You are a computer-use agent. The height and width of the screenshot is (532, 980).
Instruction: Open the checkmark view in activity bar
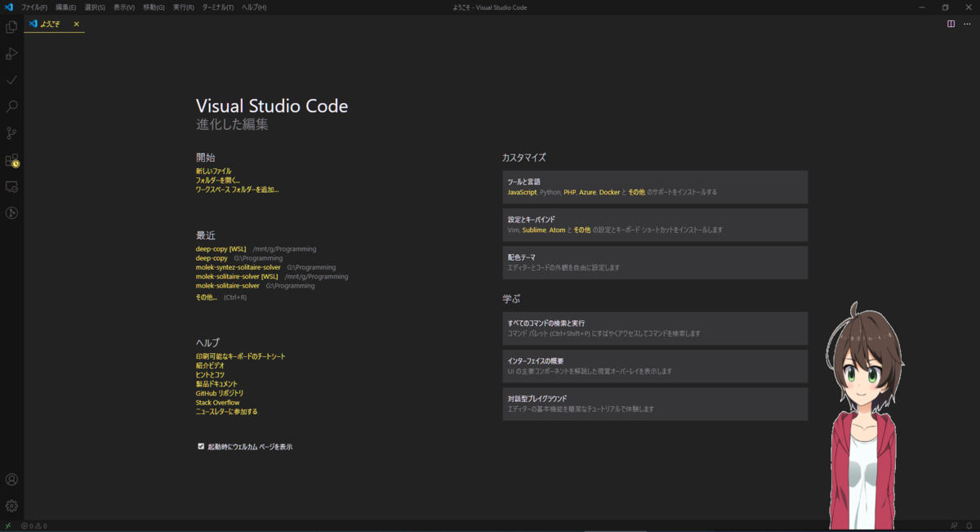coord(11,80)
